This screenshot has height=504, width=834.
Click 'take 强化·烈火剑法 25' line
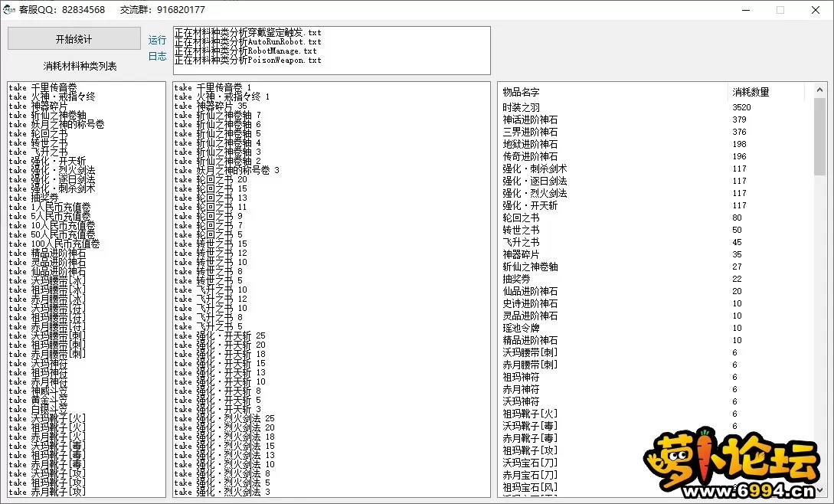(224, 418)
